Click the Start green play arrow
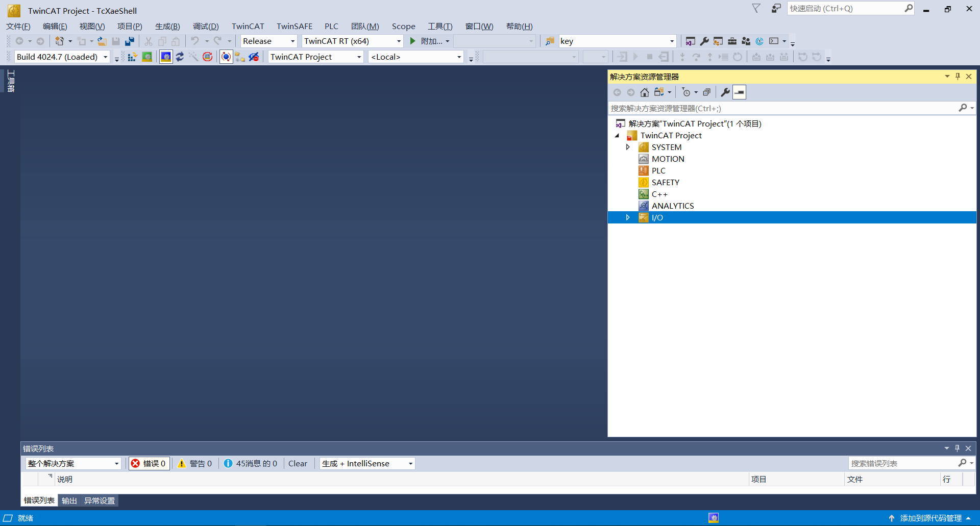980x526 pixels. coord(413,41)
